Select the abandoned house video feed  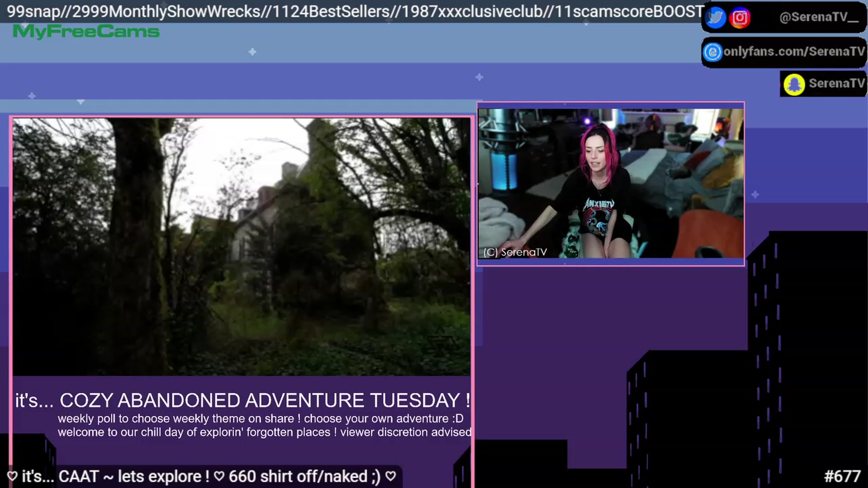click(241, 247)
